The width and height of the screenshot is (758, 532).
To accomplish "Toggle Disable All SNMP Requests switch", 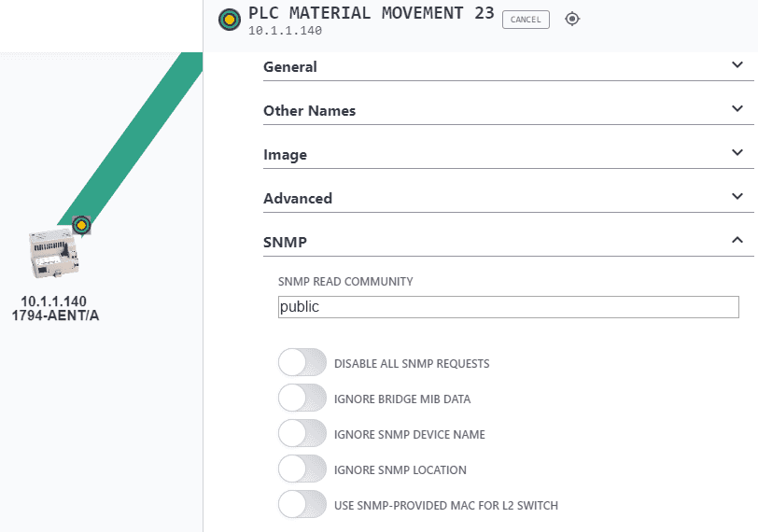I will pos(302,362).
